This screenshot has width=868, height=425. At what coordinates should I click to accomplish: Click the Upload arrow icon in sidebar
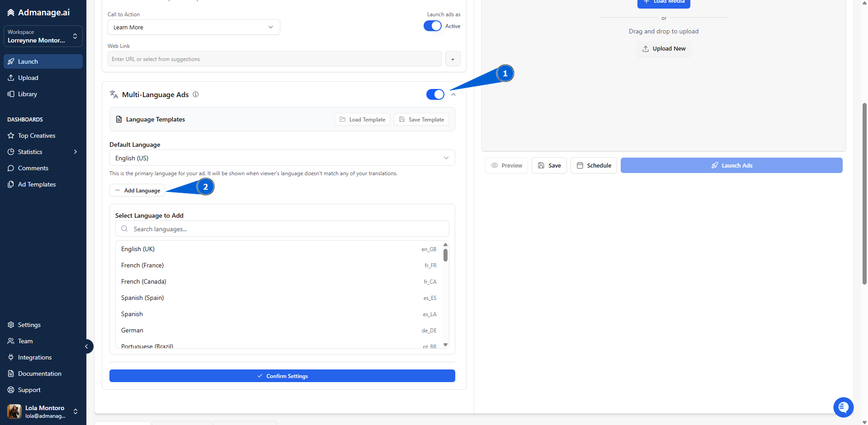[x=11, y=78]
